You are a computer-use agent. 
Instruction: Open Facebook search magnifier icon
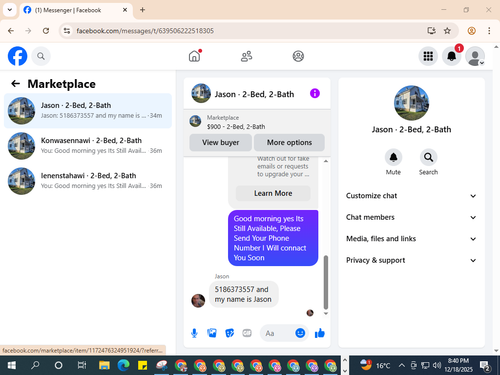tap(41, 56)
